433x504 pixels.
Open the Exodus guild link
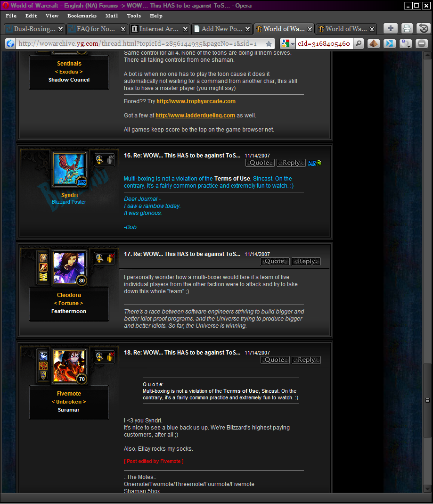tap(69, 72)
